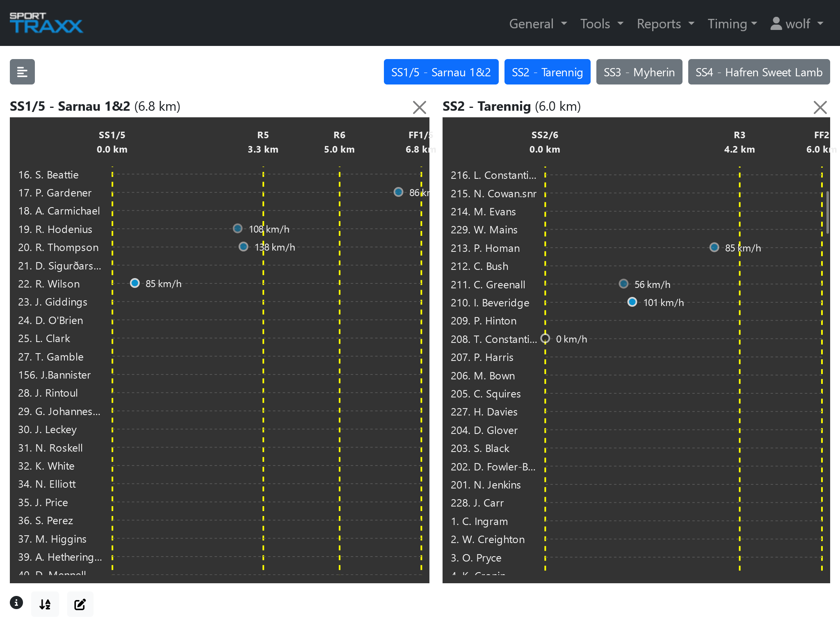Open the Reports dropdown menu

coord(665,24)
